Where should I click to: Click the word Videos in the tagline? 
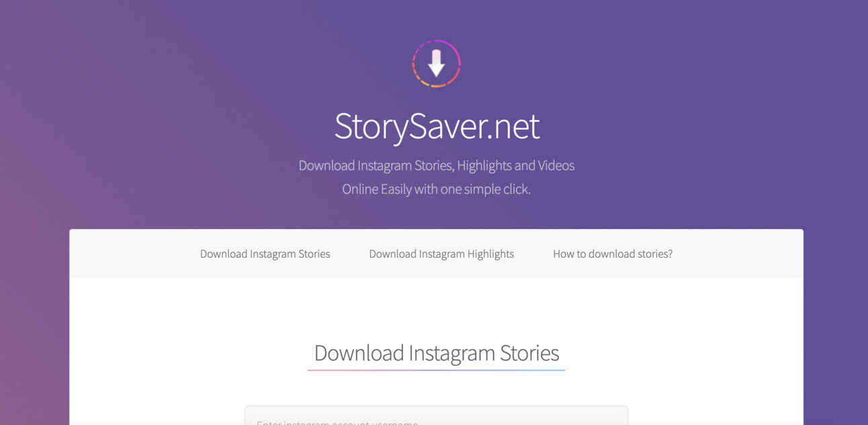click(556, 165)
